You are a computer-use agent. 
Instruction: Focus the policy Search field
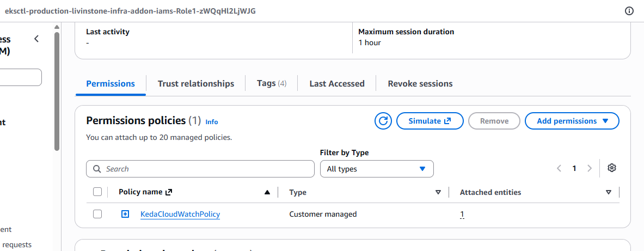point(200,169)
